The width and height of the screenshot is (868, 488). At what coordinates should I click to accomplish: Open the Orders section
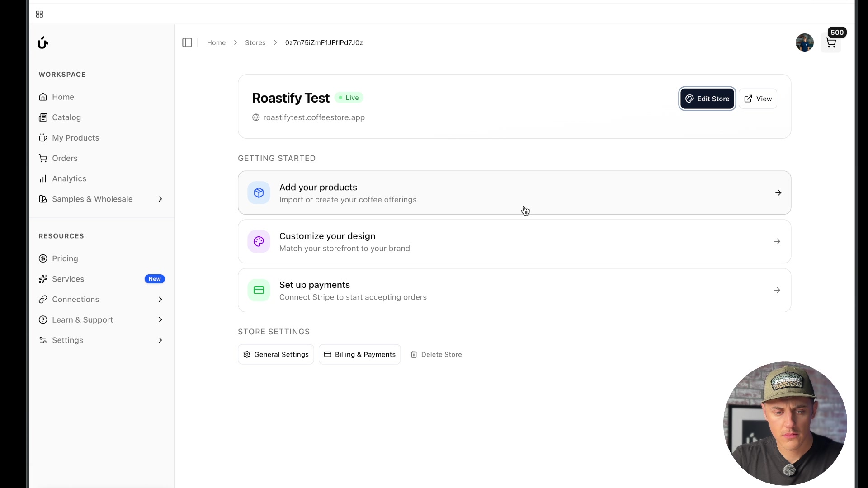tap(65, 158)
